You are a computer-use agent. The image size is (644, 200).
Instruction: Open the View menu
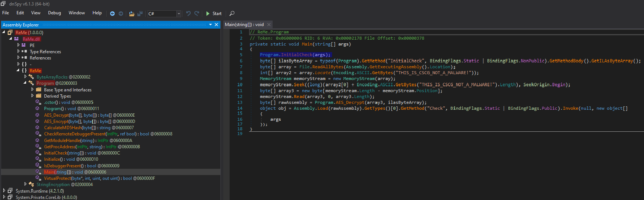[x=36, y=13]
